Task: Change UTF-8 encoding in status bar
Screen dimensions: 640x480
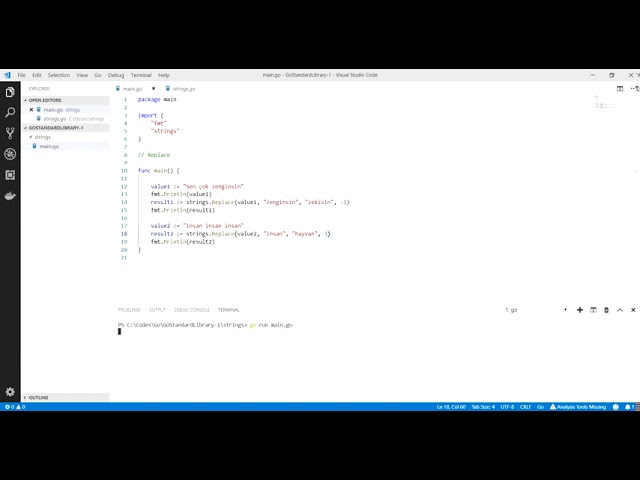Action: 507,407
